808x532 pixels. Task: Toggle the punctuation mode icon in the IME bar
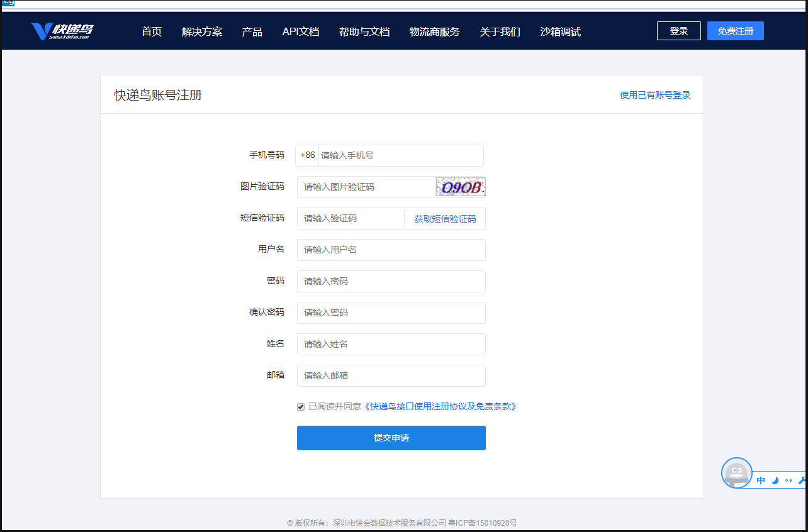[788, 480]
